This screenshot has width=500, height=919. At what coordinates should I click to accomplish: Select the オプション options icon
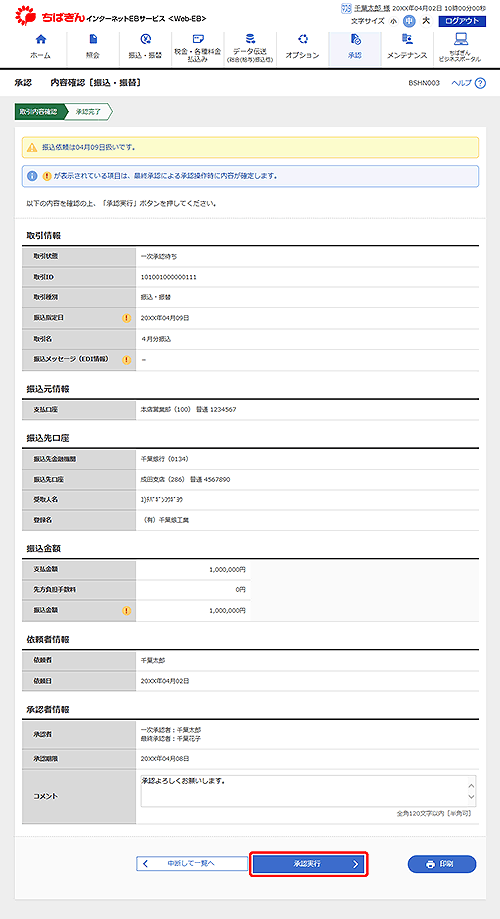tap(302, 40)
